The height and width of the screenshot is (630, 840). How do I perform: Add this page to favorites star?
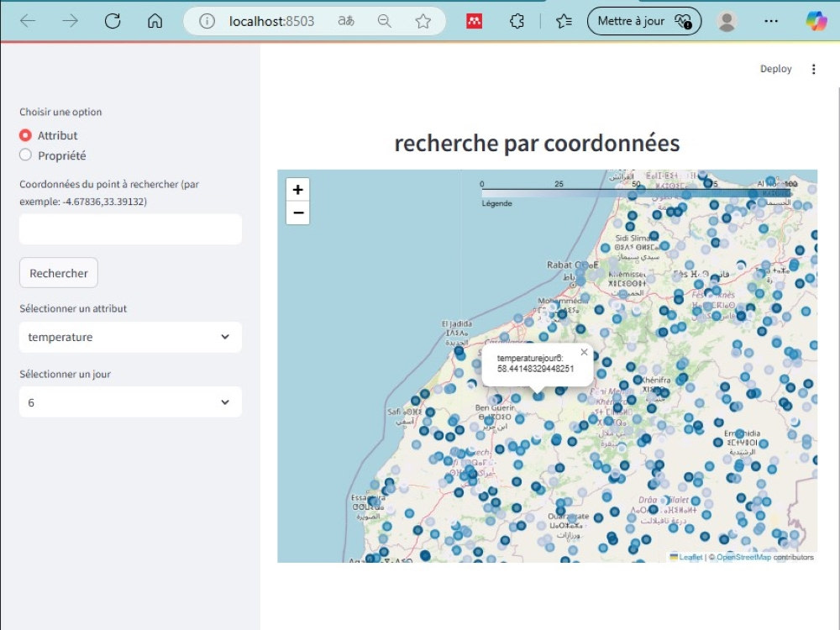click(423, 21)
